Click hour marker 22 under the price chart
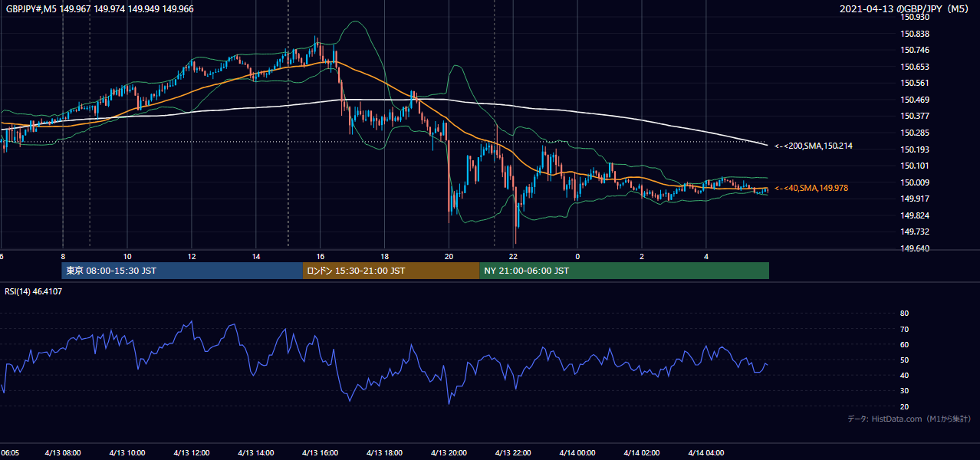980x460 pixels. 513,256
